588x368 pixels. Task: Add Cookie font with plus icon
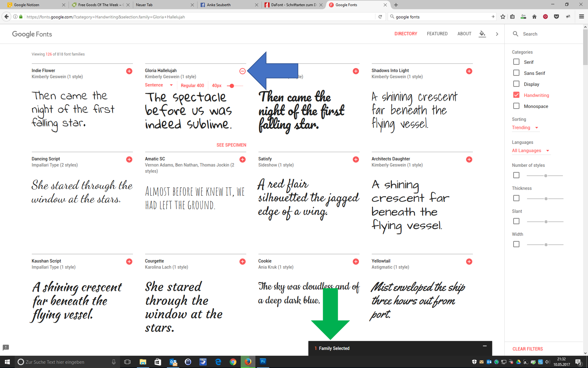point(356,261)
